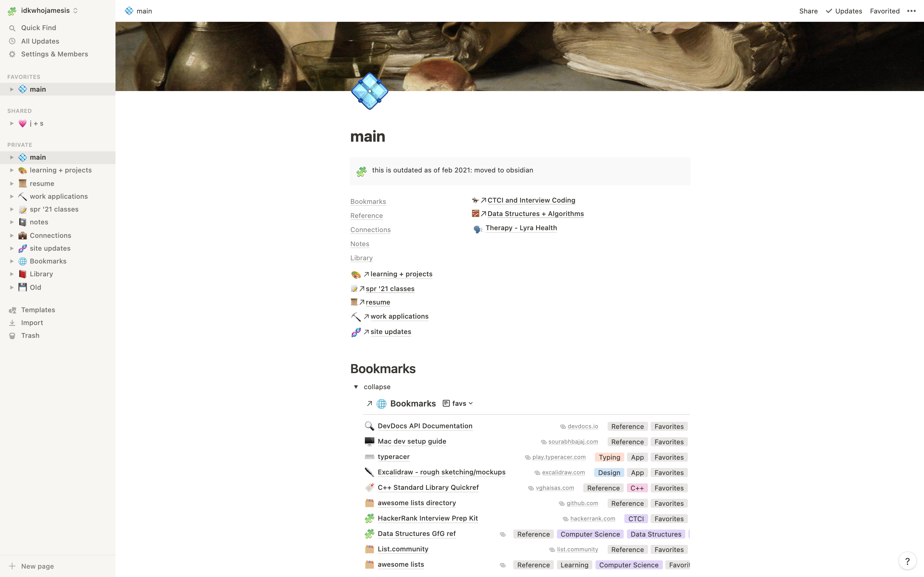The width and height of the screenshot is (924, 577).
Task: Click the three-dot options menu
Action: [x=912, y=11]
